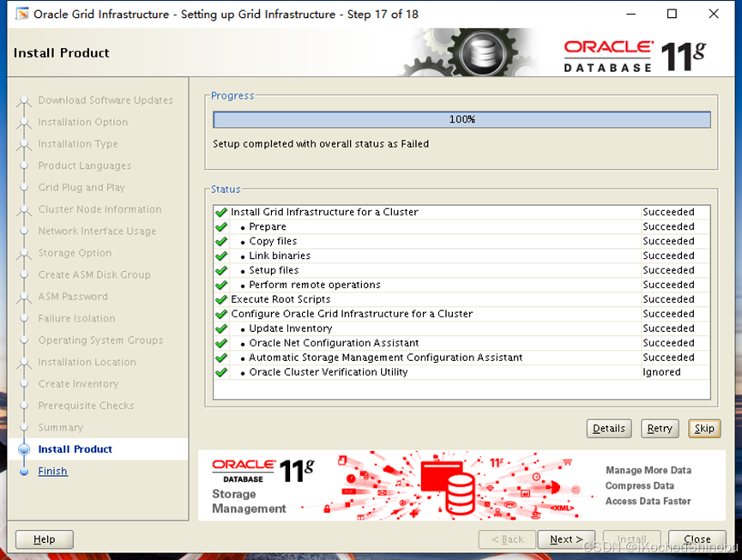Click the blue node icon beside Install Product
742x560 pixels.
24,449
